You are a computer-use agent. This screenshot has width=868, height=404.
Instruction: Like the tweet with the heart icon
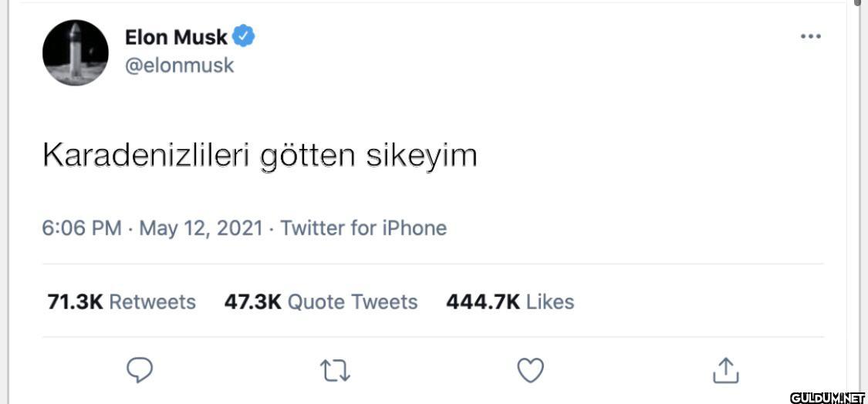tap(530, 371)
